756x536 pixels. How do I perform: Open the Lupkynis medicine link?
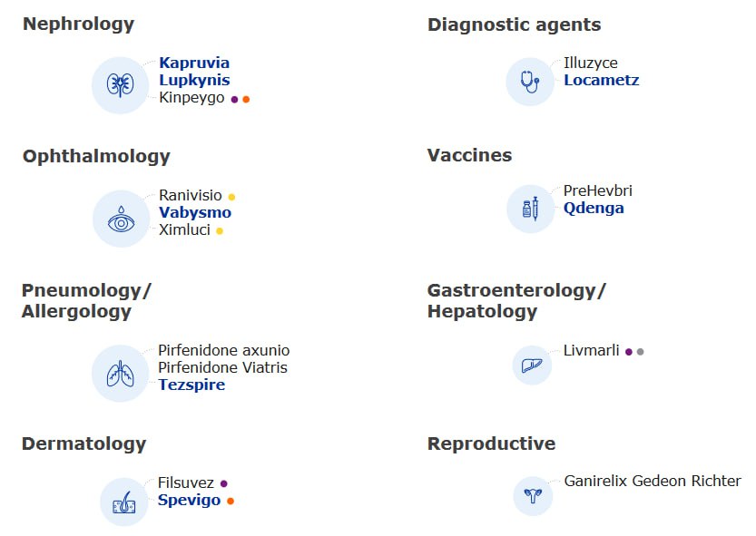point(194,80)
